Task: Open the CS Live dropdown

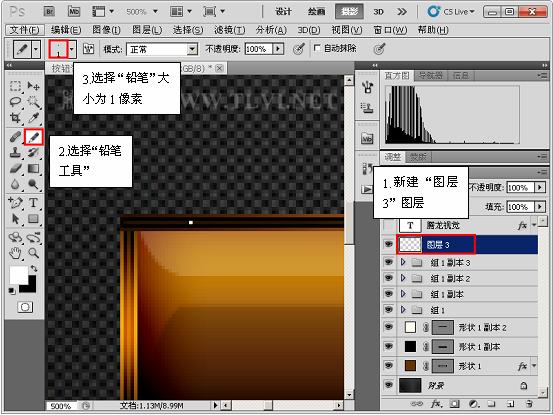Action: (451, 12)
